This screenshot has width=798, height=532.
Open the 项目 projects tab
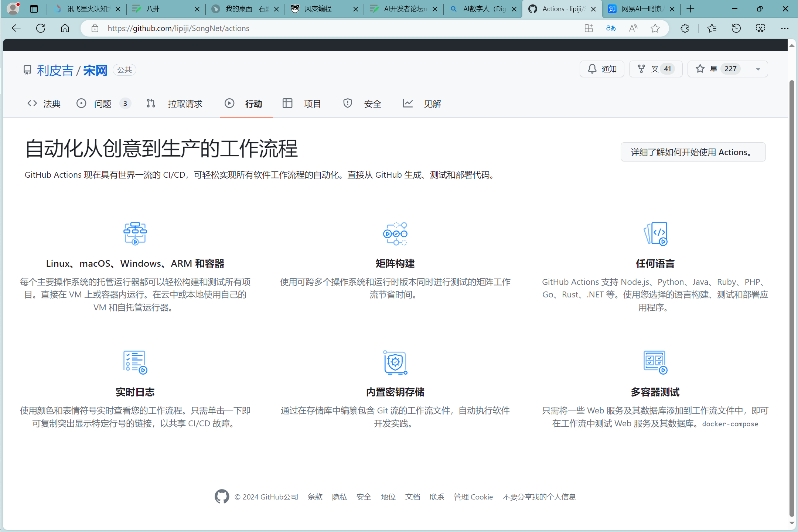(x=302, y=104)
